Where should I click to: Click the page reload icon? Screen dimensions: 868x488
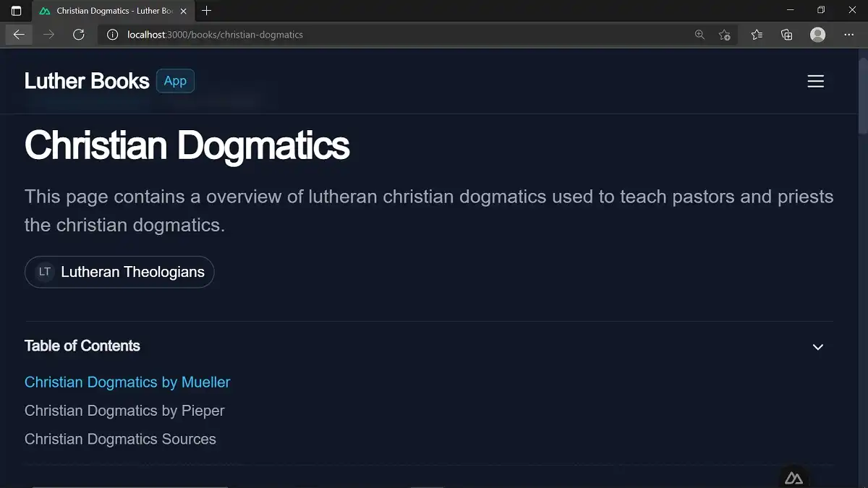80,34
